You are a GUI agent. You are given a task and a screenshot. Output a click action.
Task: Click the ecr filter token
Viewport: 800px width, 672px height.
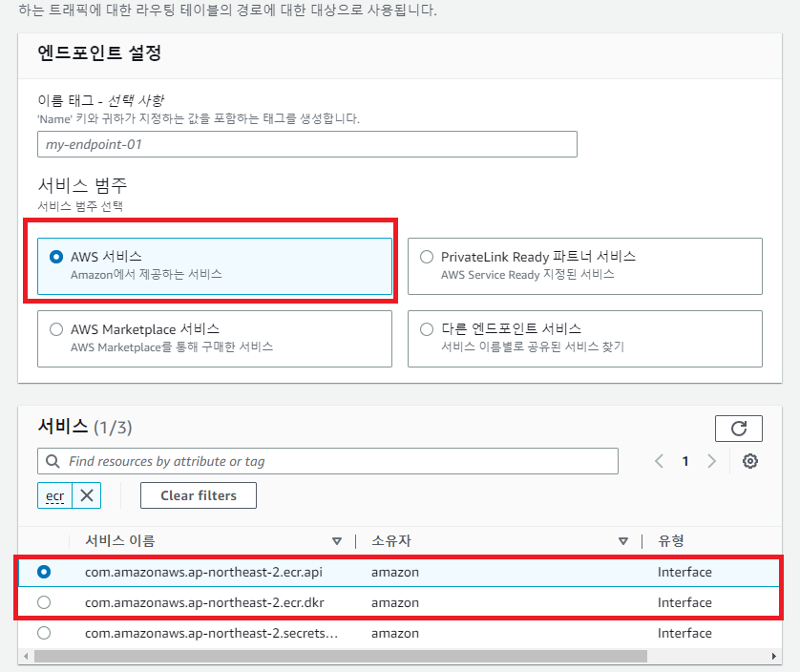[x=54, y=495]
